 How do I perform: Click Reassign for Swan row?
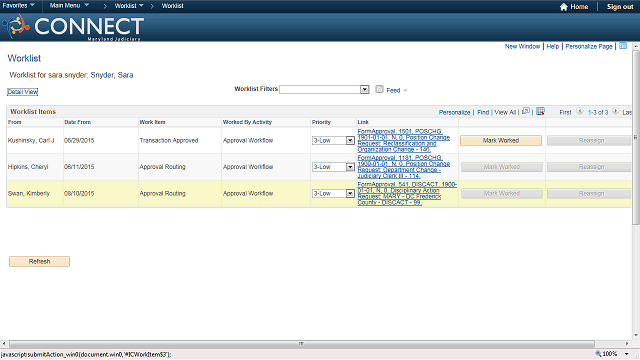pyautogui.click(x=589, y=193)
